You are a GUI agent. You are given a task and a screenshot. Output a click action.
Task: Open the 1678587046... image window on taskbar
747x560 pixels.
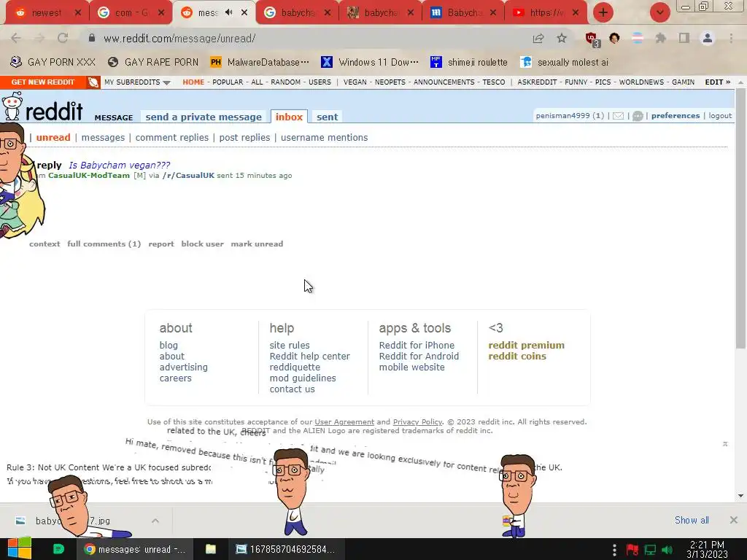[286, 549]
